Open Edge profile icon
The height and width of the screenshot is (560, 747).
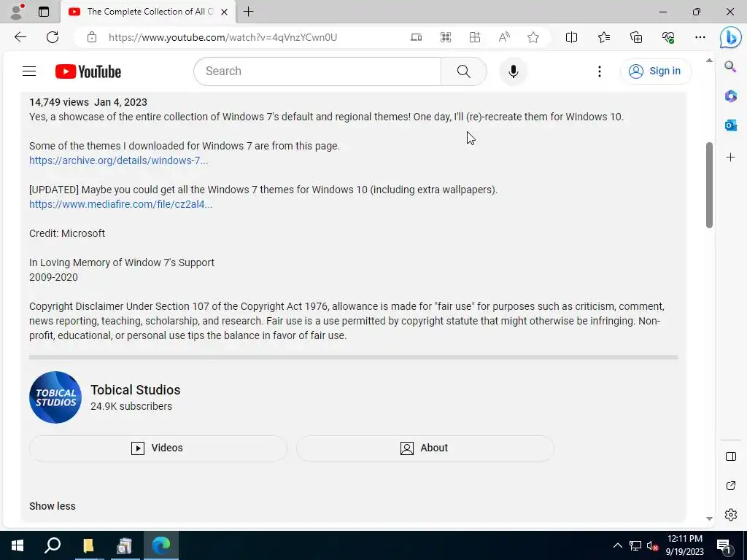[18, 12]
